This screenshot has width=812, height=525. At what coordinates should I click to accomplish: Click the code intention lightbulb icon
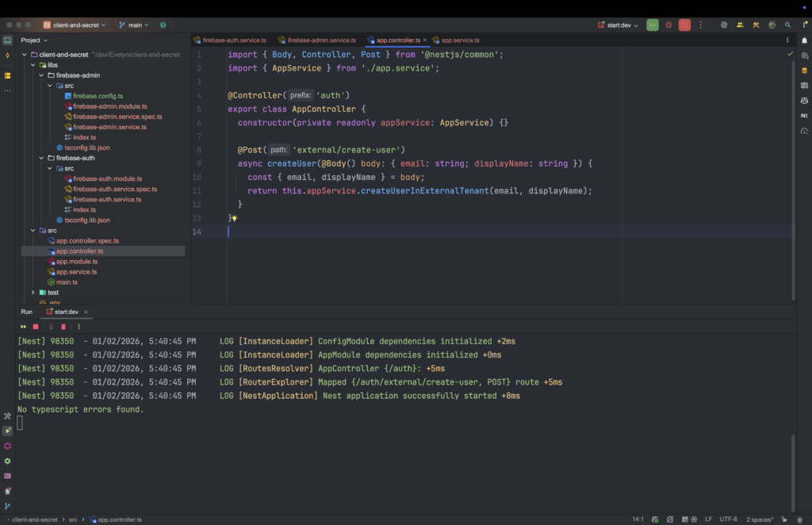234,218
